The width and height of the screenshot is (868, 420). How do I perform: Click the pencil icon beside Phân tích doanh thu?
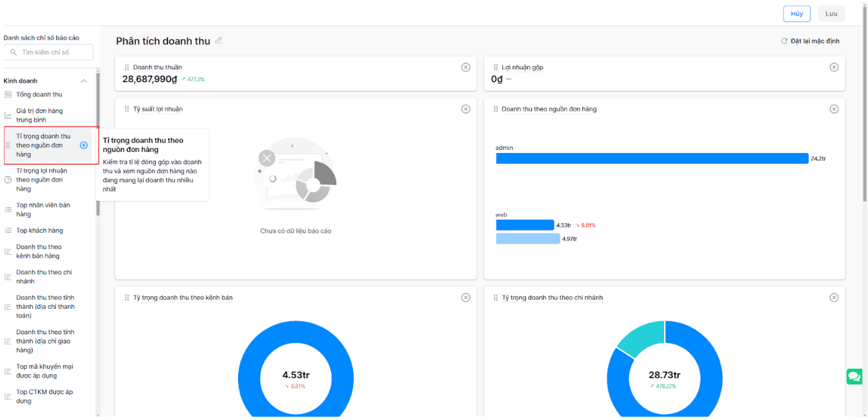[218, 41]
